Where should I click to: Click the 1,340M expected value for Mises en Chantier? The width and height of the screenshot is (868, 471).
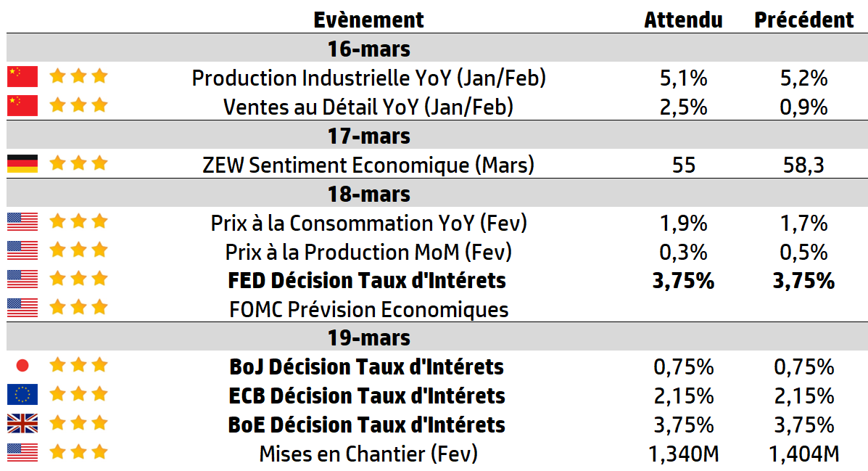tap(683, 454)
